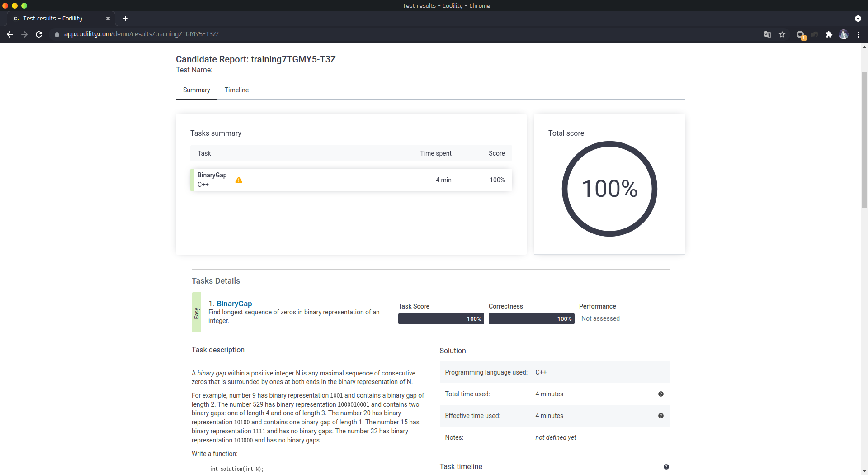Open the extensions puzzle icon

[x=829, y=34]
